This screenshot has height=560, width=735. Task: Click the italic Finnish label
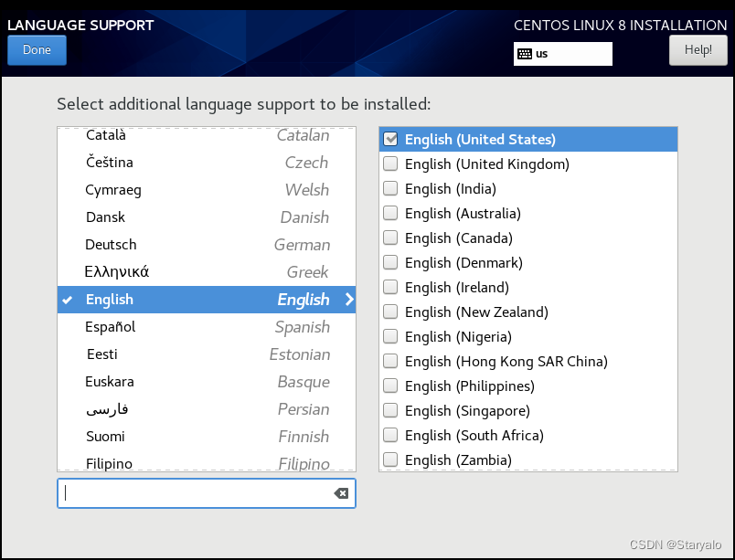click(x=304, y=437)
